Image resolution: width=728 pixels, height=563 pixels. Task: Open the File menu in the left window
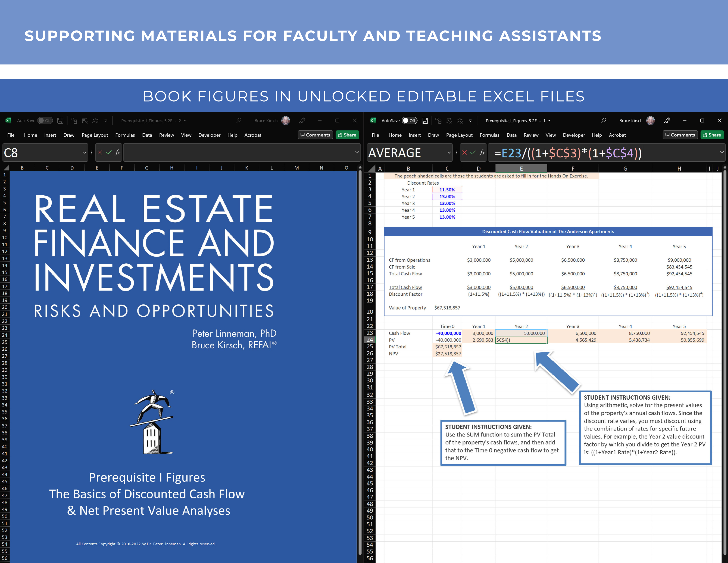point(11,135)
